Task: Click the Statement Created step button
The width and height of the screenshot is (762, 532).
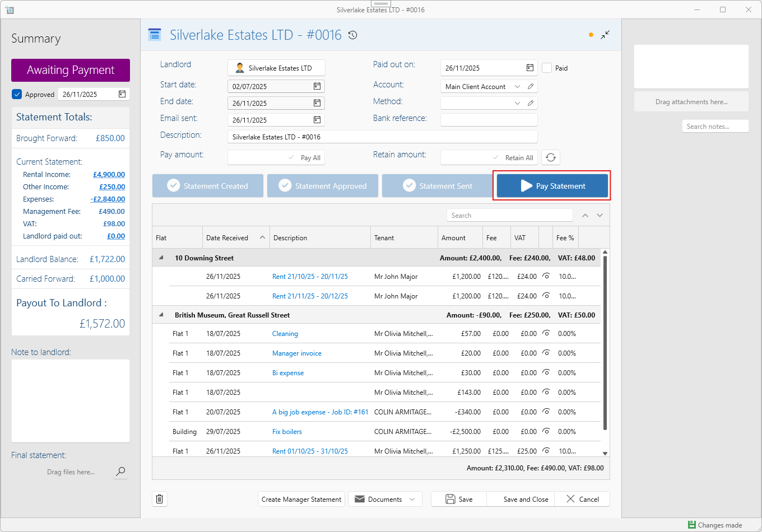Action: tap(208, 186)
